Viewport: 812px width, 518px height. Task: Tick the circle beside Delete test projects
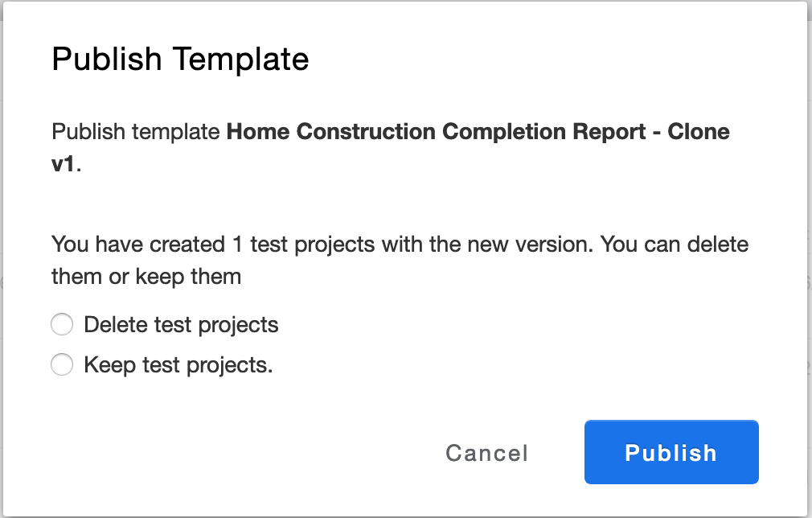tap(62, 325)
